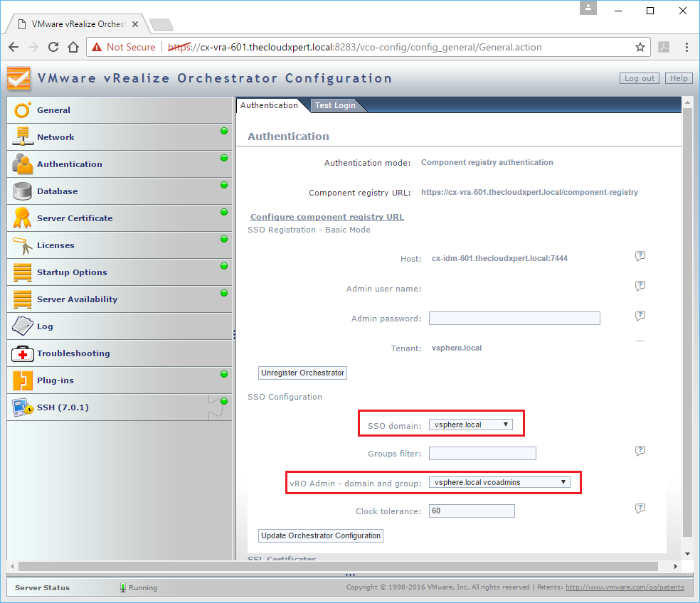Image resolution: width=700 pixels, height=603 pixels.
Task: Switch to the Test Login tab
Action: (x=335, y=105)
